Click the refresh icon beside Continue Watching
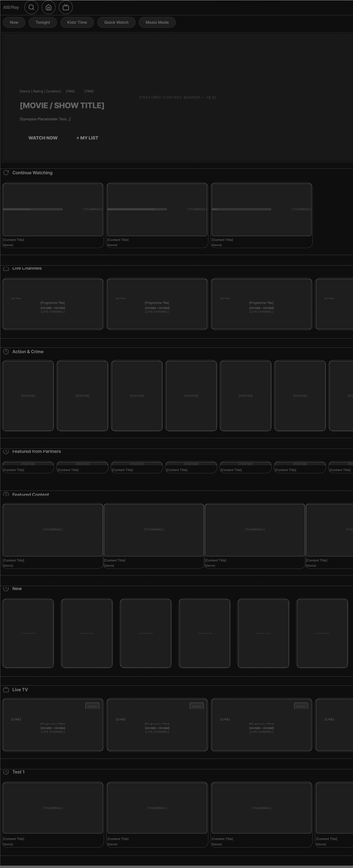This screenshot has width=353, height=868. point(6,172)
